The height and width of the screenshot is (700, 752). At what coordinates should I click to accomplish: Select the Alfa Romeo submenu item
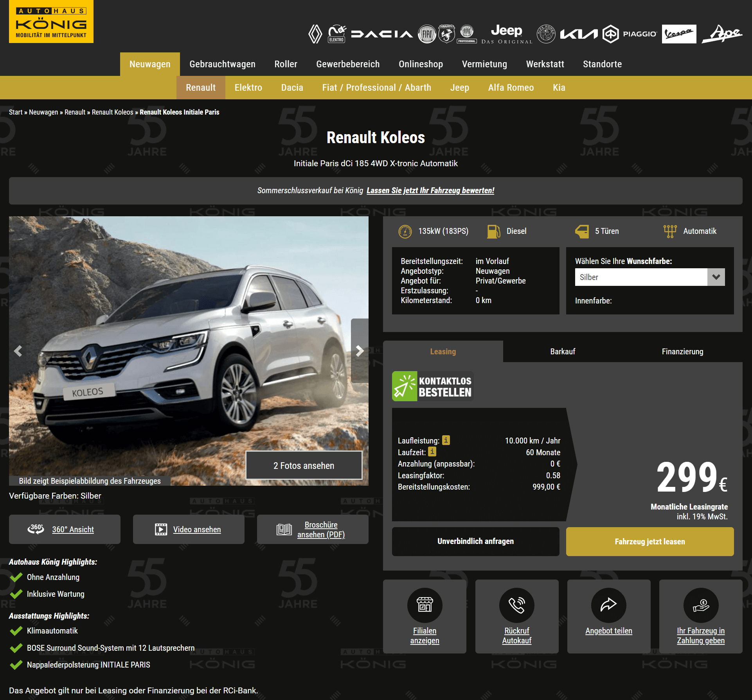(511, 88)
